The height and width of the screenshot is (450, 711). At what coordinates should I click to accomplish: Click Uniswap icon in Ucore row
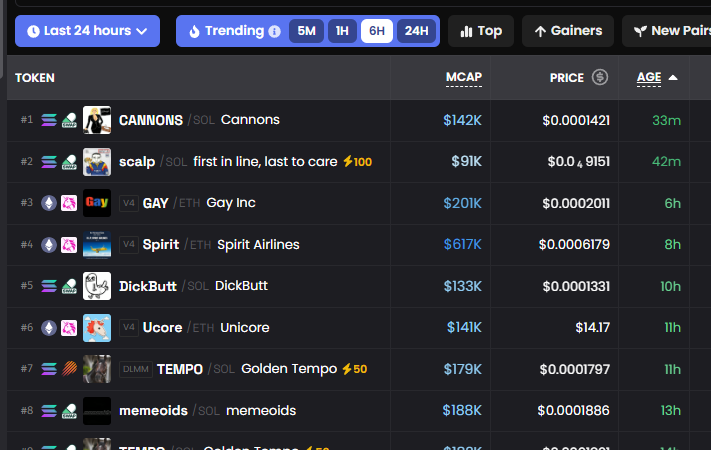coord(69,328)
